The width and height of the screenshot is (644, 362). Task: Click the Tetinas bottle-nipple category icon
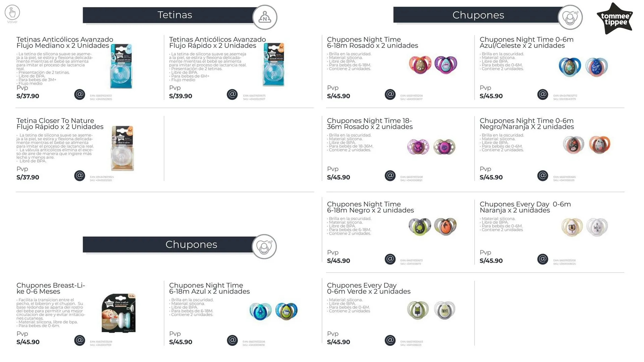click(x=265, y=17)
